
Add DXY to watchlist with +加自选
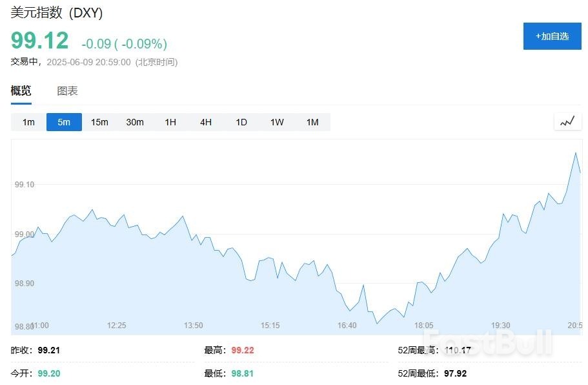click(x=552, y=36)
